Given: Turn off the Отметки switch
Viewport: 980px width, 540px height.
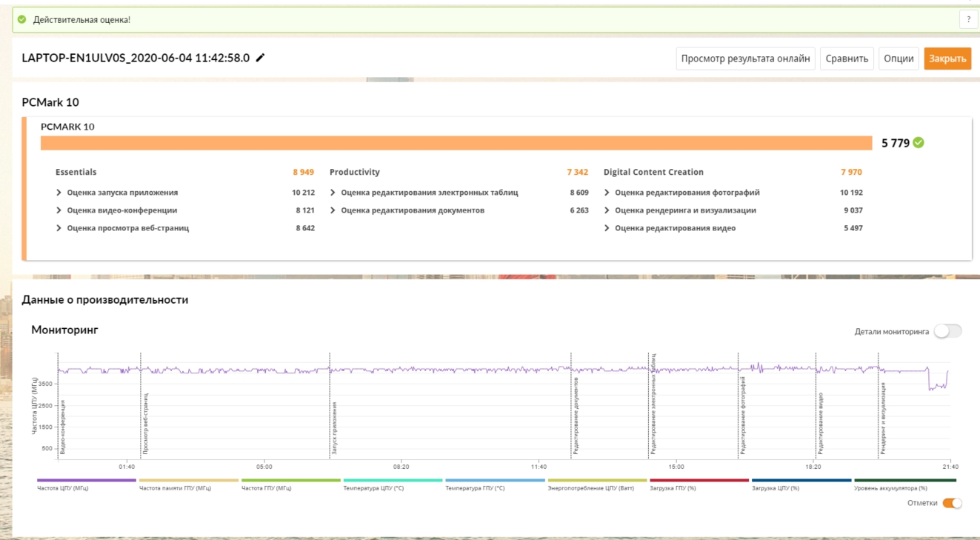Looking at the screenshot, I should [952, 504].
